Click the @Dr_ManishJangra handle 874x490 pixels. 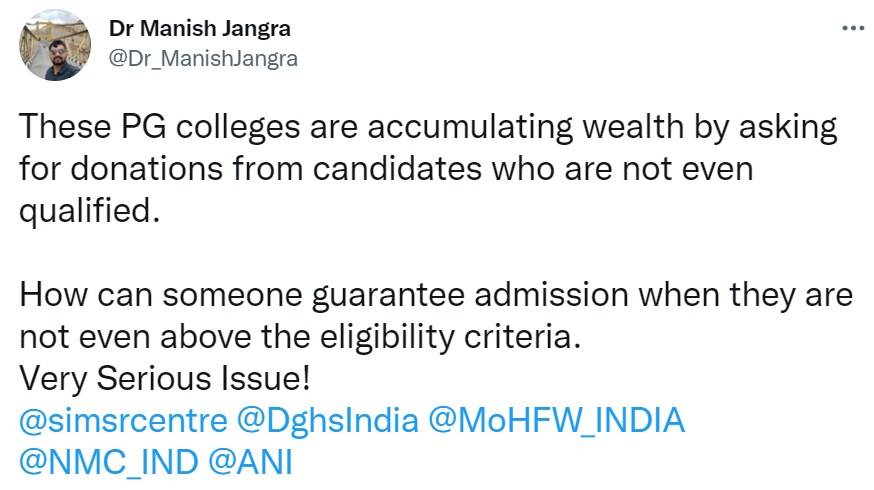click(x=202, y=58)
